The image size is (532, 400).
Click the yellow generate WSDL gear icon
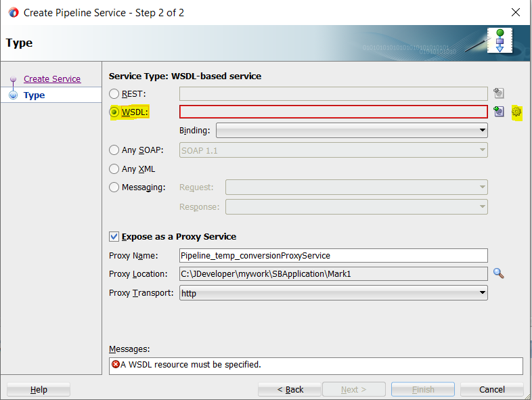(x=517, y=112)
